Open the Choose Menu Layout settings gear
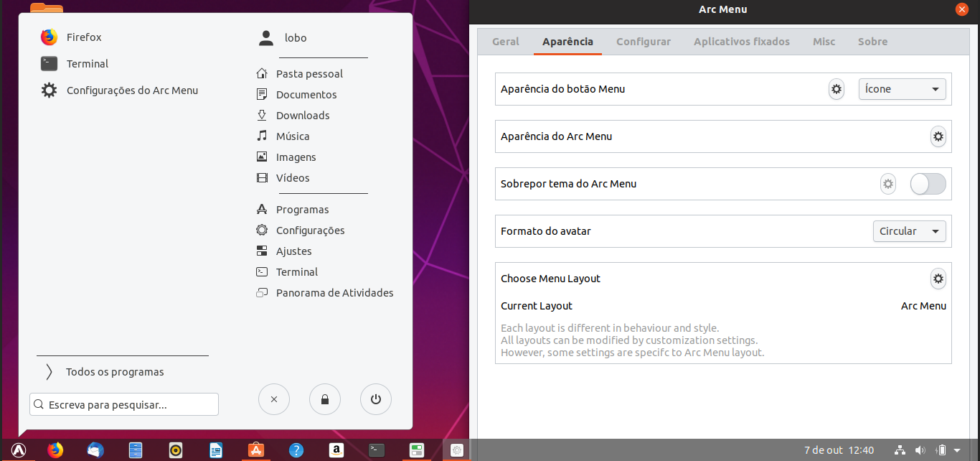The height and width of the screenshot is (461, 980). pyautogui.click(x=938, y=279)
